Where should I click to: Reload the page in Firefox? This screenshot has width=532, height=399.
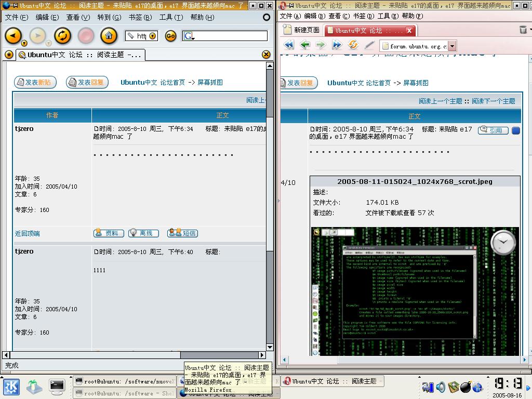click(x=62, y=35)
